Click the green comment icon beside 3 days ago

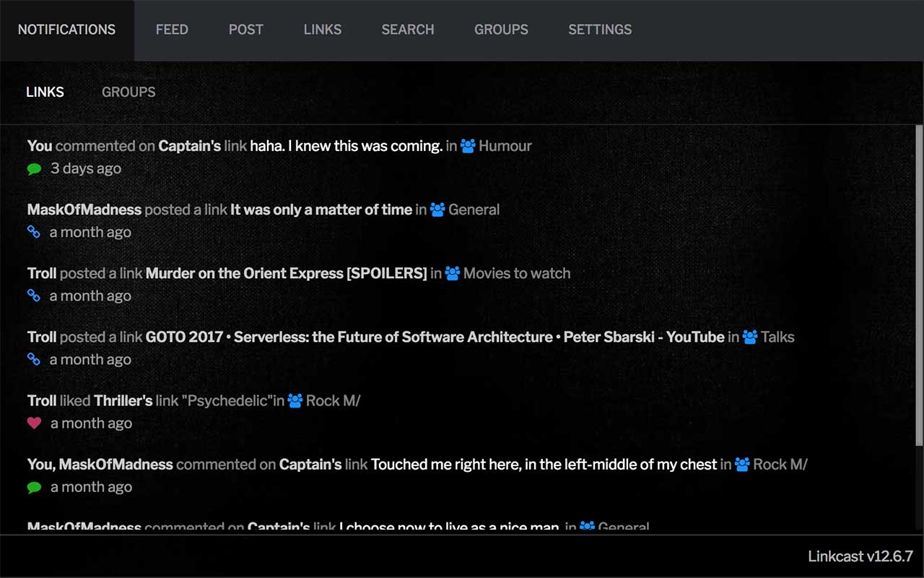(x=34, y=169)
